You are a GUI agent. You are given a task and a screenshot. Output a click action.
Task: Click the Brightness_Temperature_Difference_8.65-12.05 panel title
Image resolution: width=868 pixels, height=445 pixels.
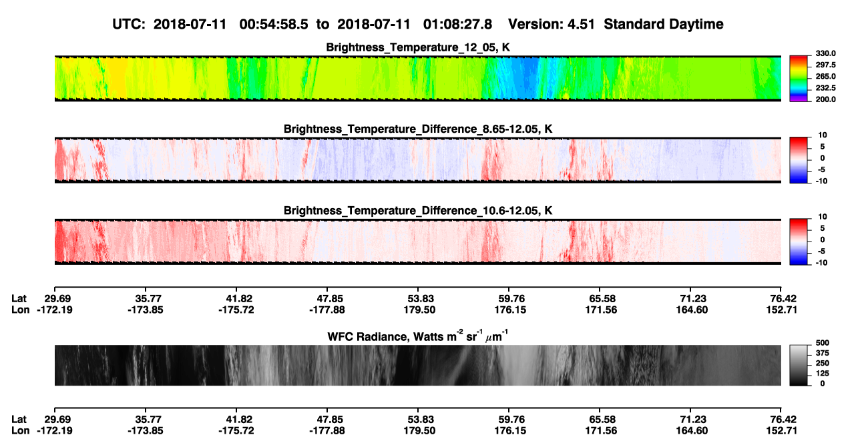click(418, 129)
